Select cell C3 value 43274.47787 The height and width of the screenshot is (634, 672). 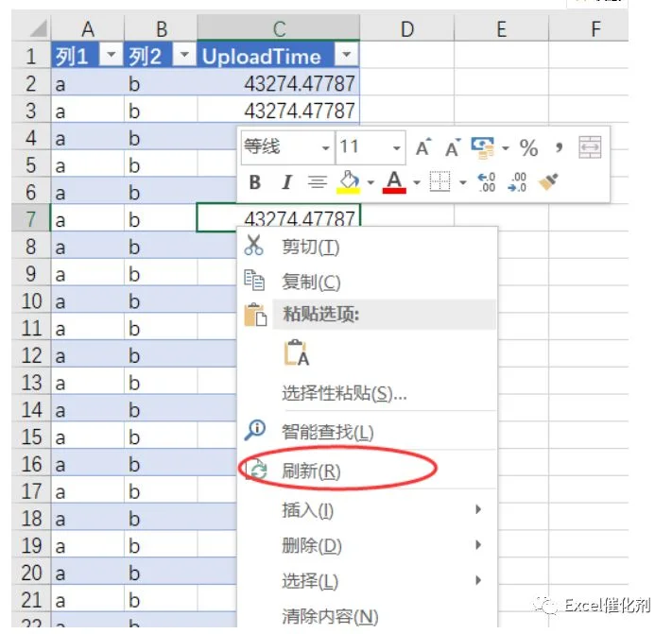tap(279, 111)
